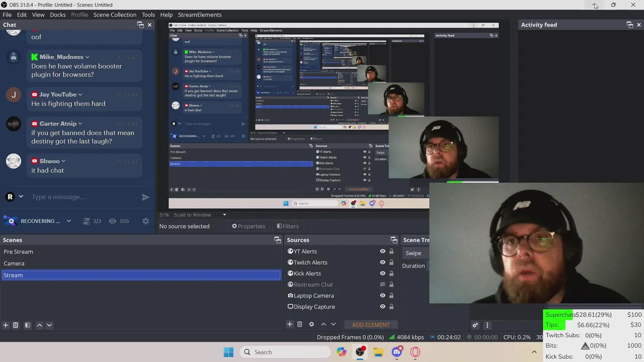Screen dimensions: 644x362
Task: Add a source with plus icon
Action: 290,324
